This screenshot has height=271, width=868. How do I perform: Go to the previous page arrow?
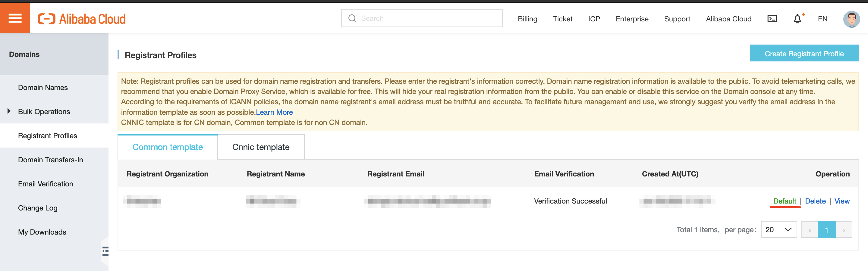tap(809, 230)
